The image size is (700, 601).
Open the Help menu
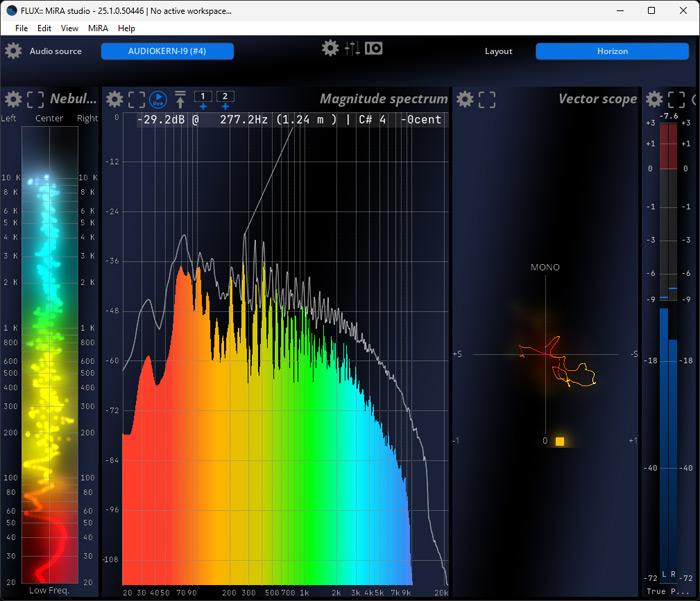pos(126,28)
